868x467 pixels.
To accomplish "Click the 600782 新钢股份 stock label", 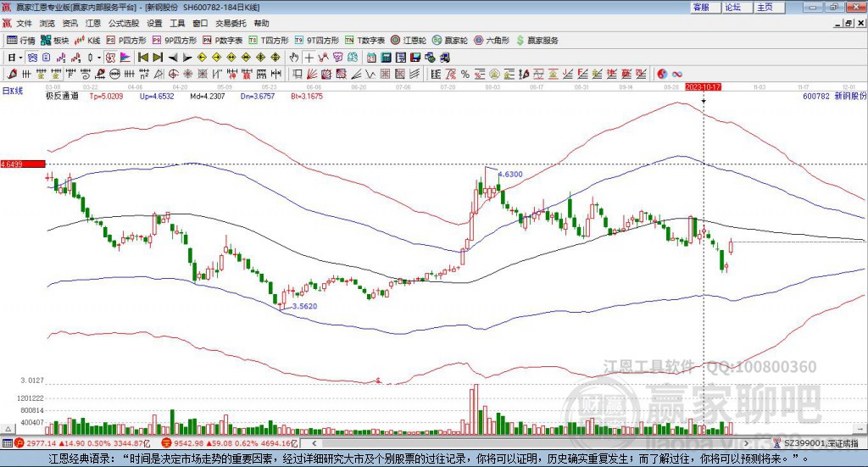I will pyautogui.click(x=835, y=97).
